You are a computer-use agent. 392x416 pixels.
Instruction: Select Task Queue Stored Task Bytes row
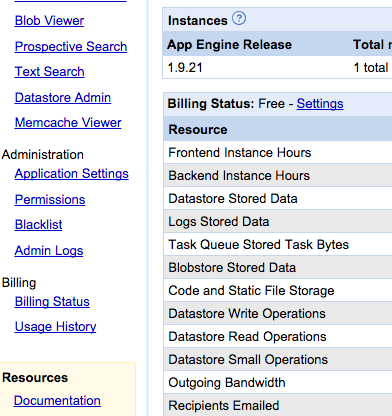278,245
